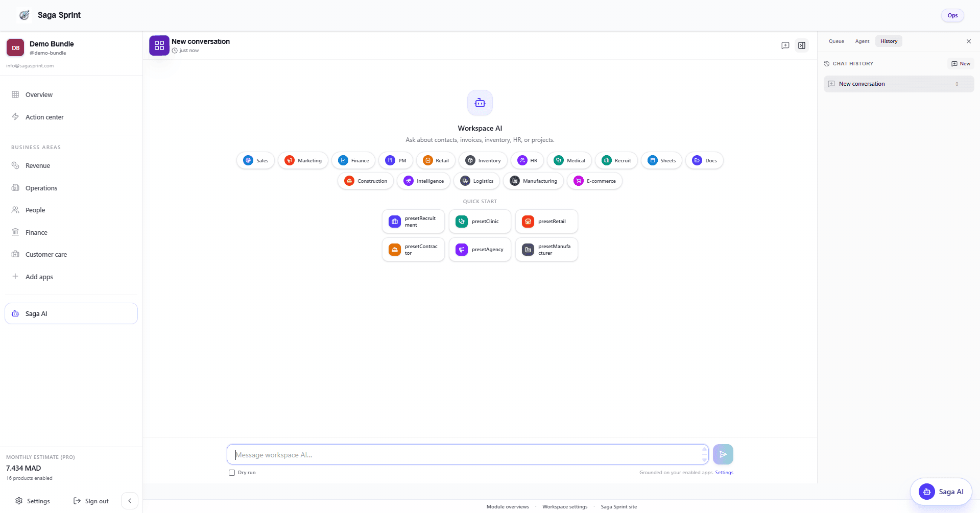Open Overview in the sidebar
This screenshot has width=980, height=513.
click(71, 95)
